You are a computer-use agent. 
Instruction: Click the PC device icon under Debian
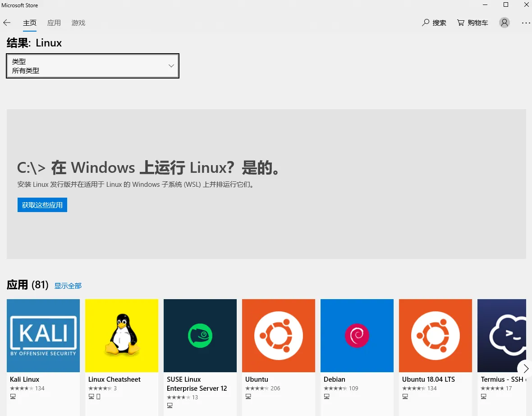click(327, 396)
